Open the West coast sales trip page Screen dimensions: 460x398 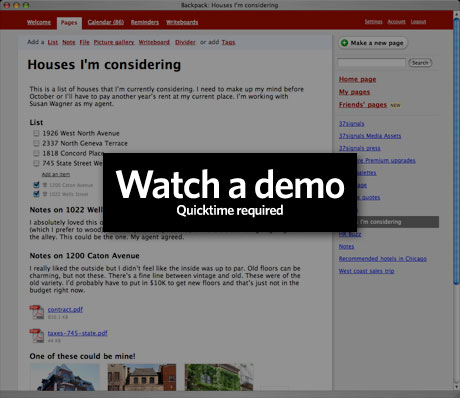pyautogui.click(x=366, y=271)
